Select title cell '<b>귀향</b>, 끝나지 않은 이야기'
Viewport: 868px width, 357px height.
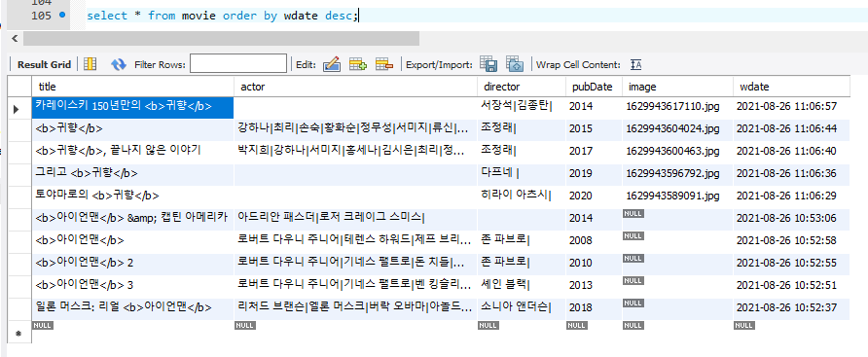click(133, 151)
